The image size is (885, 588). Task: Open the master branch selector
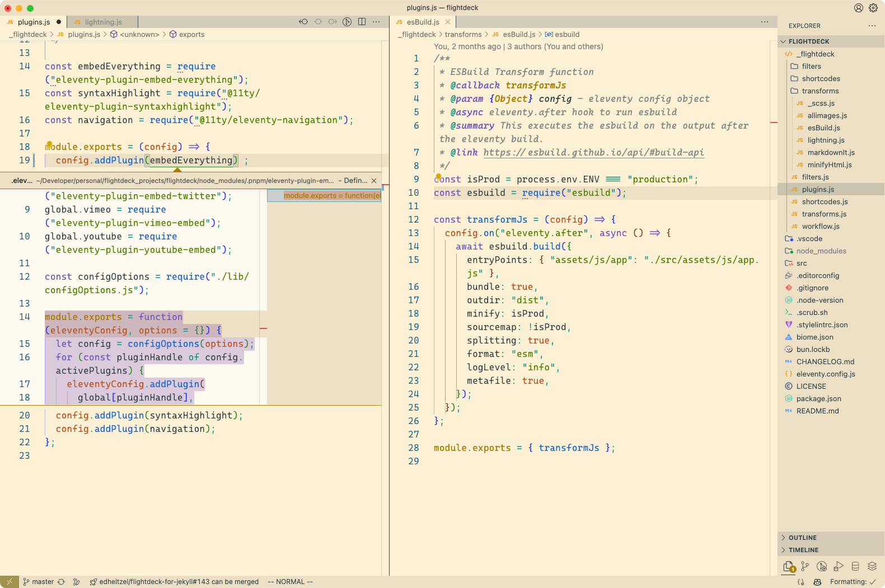(38, 582)
